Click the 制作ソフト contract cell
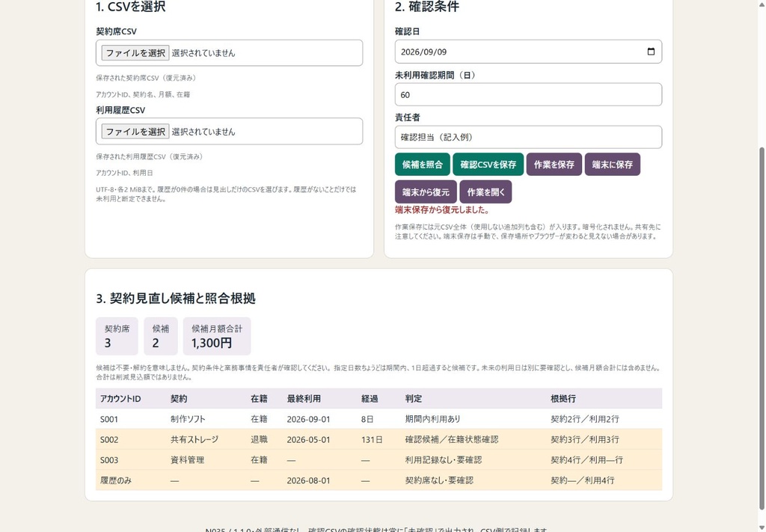 click(188, 419)
